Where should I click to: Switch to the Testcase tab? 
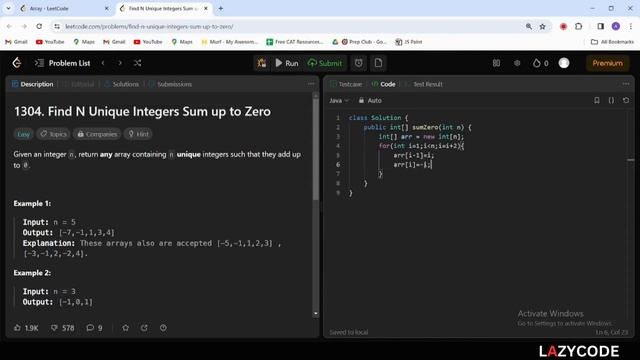coord(346,84)
